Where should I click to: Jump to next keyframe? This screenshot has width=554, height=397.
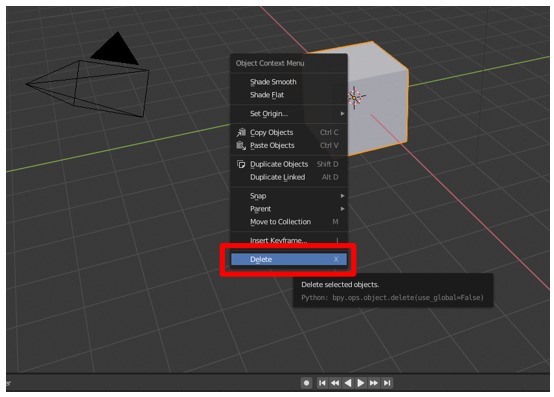click(x=373, y=383)
